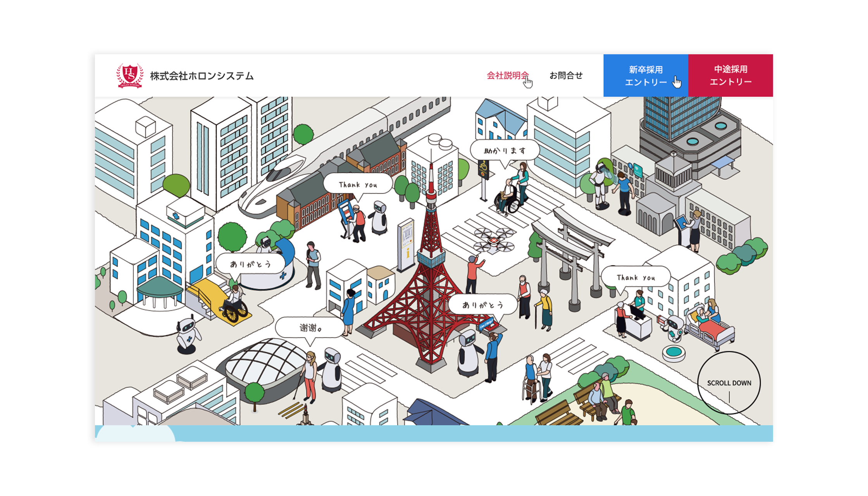
Task: Click the 助かります speech bubble
Action: tap(505, 151)
